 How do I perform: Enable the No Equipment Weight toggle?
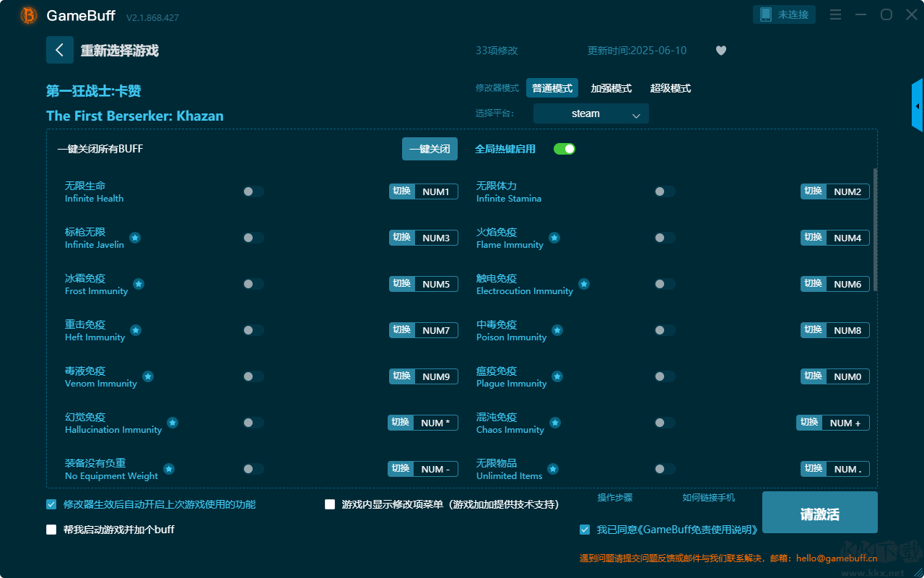pyautogui.click(x=253, y=469)
